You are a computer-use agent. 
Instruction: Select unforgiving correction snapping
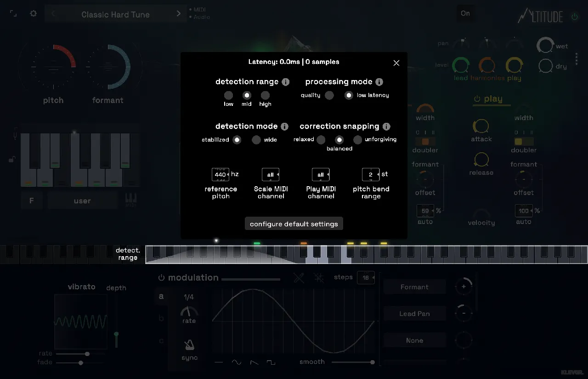(357, 139)
